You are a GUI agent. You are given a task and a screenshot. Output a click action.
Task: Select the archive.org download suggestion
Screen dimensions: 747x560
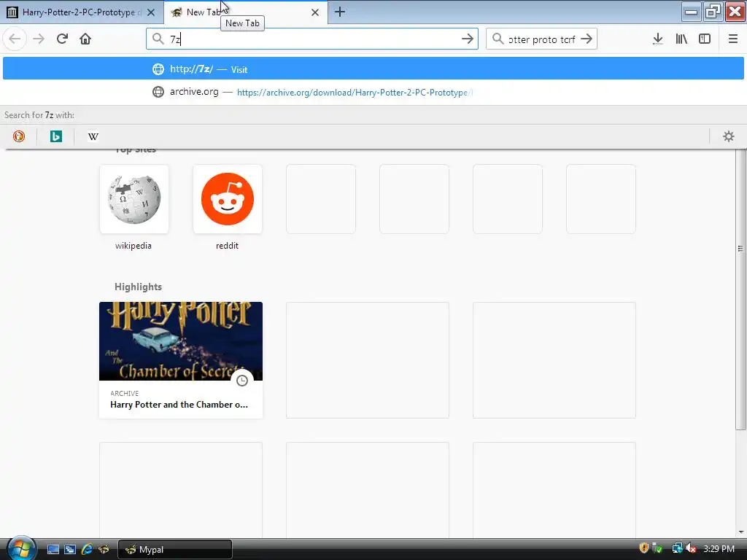[x=373, y=92]
